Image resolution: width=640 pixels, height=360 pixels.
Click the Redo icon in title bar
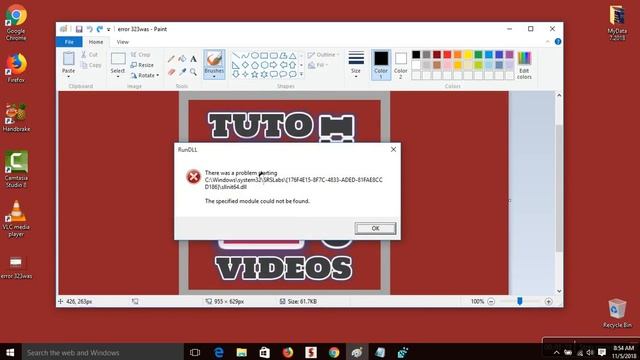tap(100, 29)
